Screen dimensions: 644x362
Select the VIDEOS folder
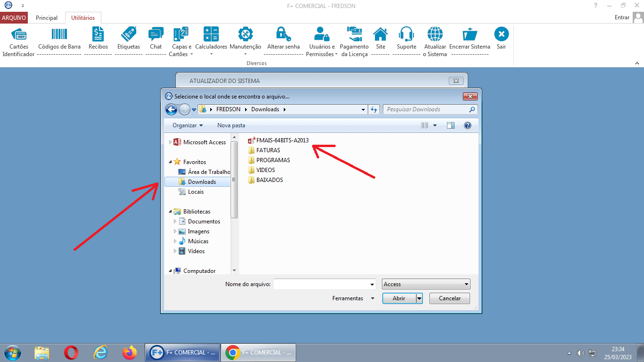click(x=261, y=170)
